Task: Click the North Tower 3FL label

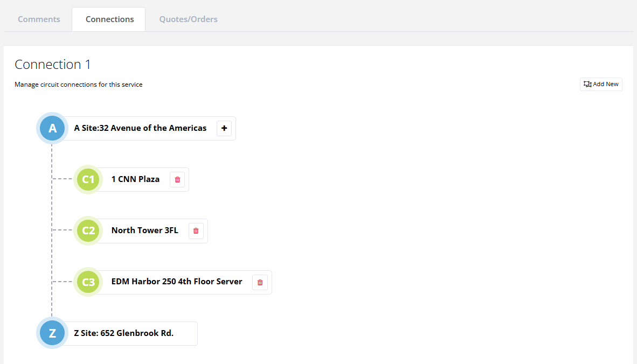Action: coord(144,230)
